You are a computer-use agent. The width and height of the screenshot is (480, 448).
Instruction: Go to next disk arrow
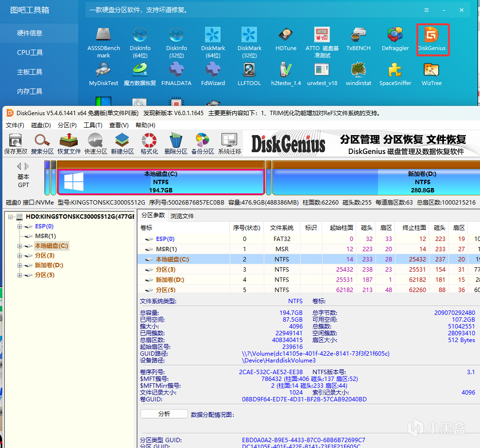click(x=27, y=166)
